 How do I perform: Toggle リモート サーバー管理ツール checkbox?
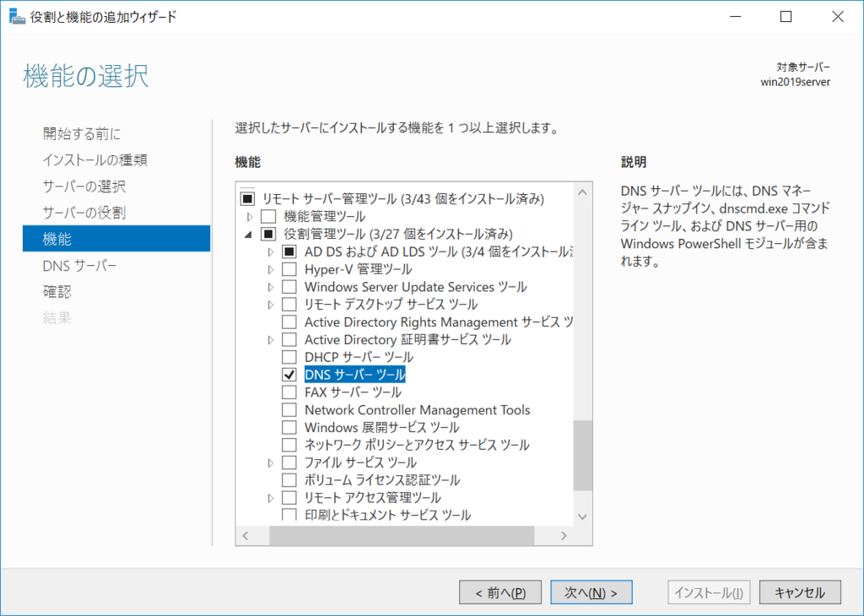(x=247, y=198)
